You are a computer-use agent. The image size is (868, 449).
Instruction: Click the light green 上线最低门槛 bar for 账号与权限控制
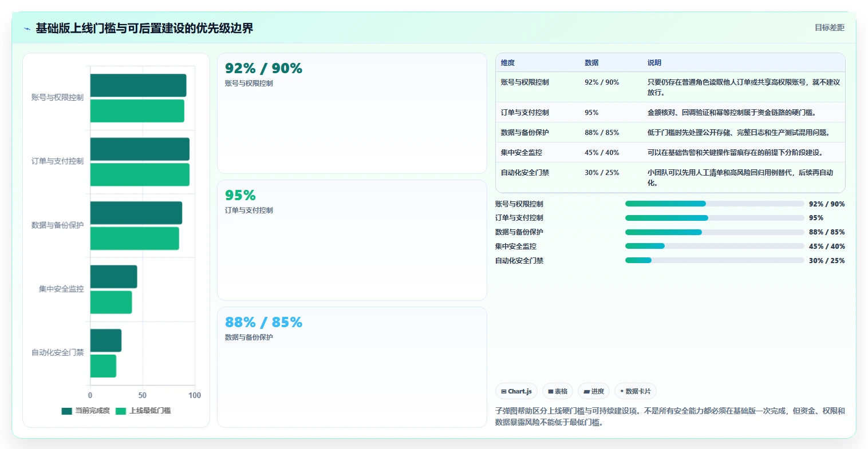point(137,111)
